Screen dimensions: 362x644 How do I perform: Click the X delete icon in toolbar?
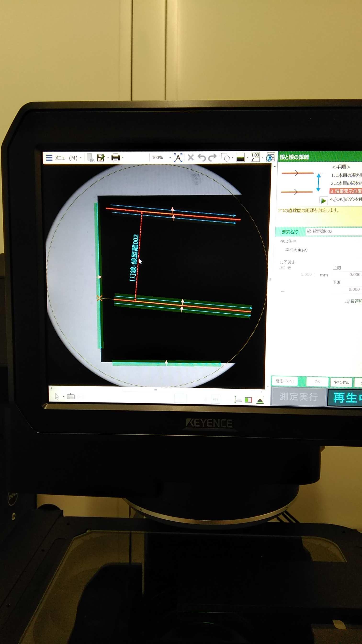[191, 157]
